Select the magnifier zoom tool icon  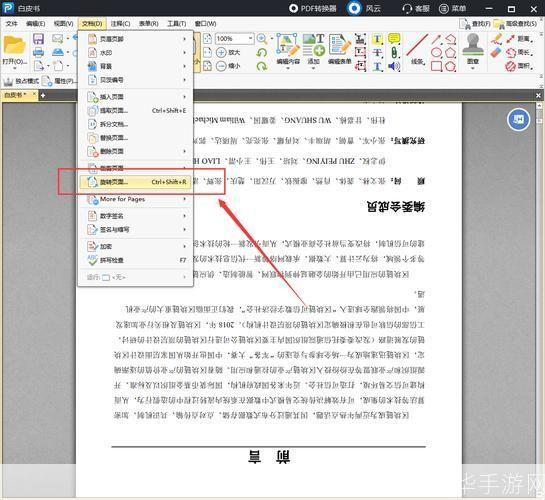coord(262,39)
